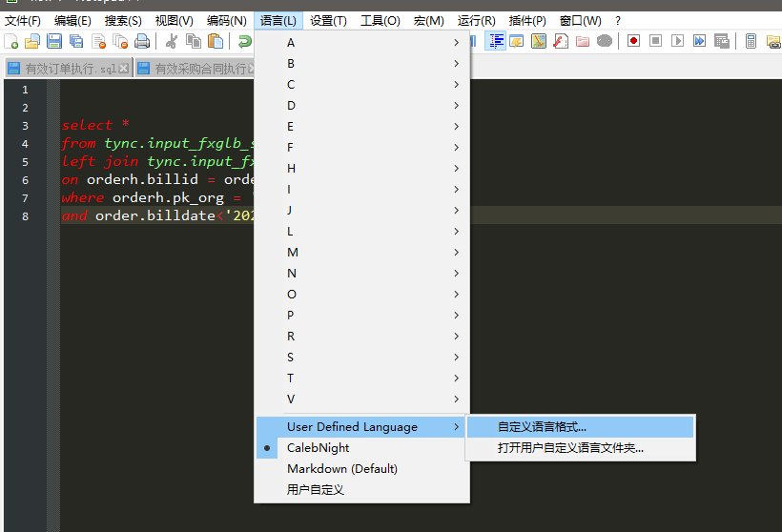This screenshot has height=532, width=782.
Task: Expand the R languages submenu
Action: point(362,336)
